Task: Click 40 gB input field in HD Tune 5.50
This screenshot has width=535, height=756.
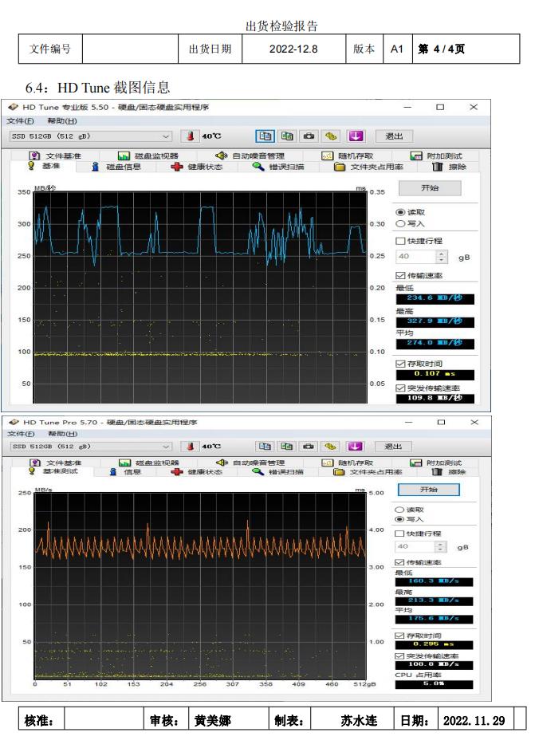Action: tap(416, 257)
